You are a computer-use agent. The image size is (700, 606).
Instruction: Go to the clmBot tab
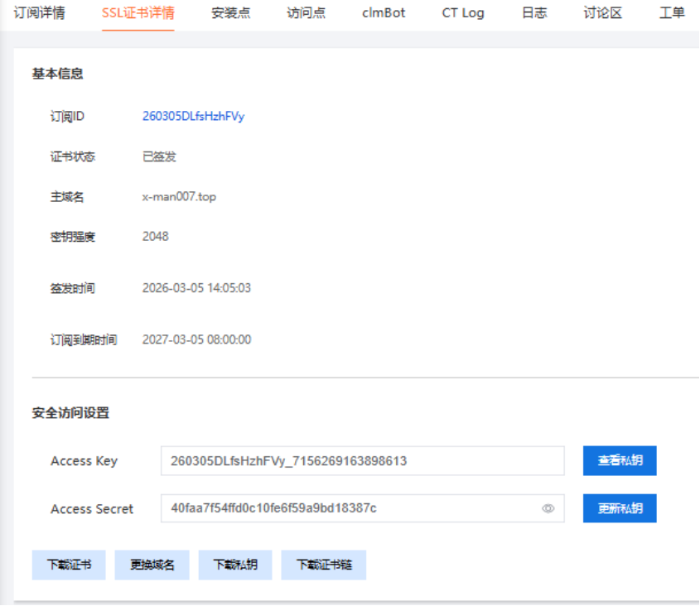click(x=384, y=13)
